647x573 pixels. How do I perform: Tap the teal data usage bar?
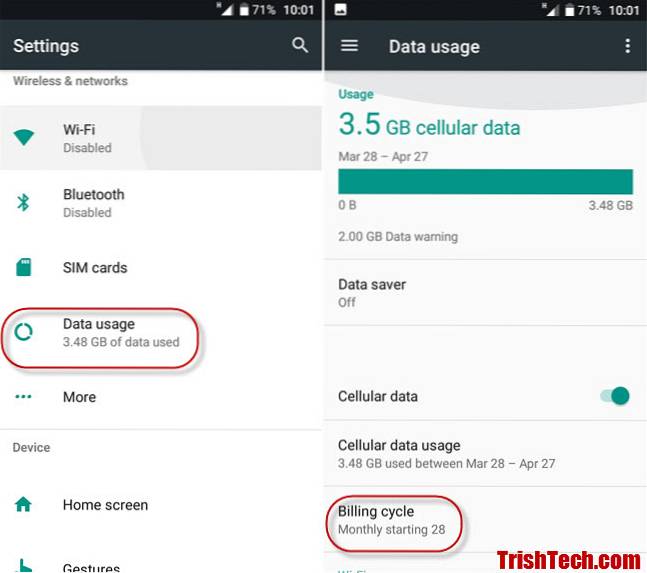[485, 182]
